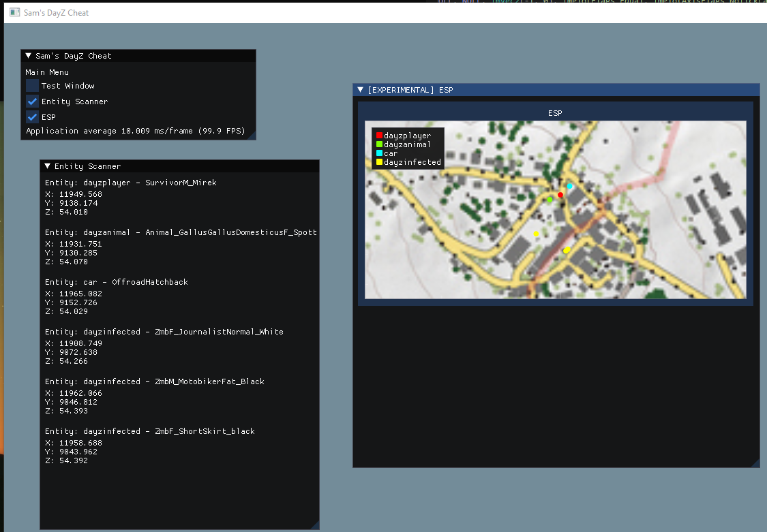Click the green dayzanimal dot on the ESP map
Image resolution: width=767 pixels, height=532 pixels.
point(549,200)
